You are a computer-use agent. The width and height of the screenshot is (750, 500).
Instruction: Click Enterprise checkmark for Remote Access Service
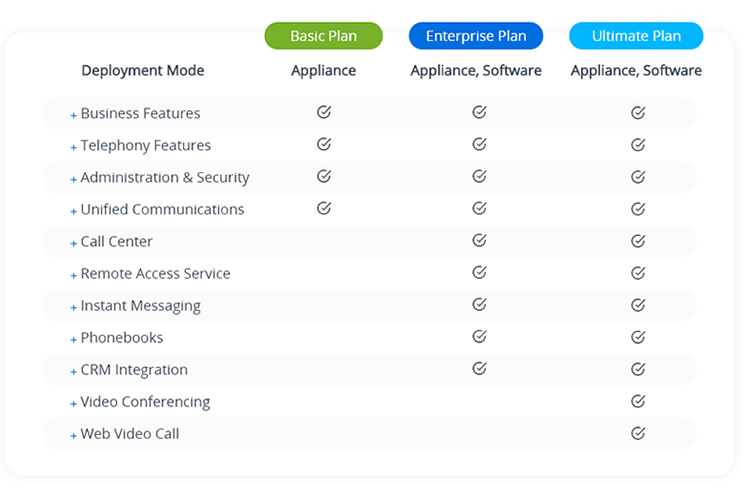[x=479, y=272]
